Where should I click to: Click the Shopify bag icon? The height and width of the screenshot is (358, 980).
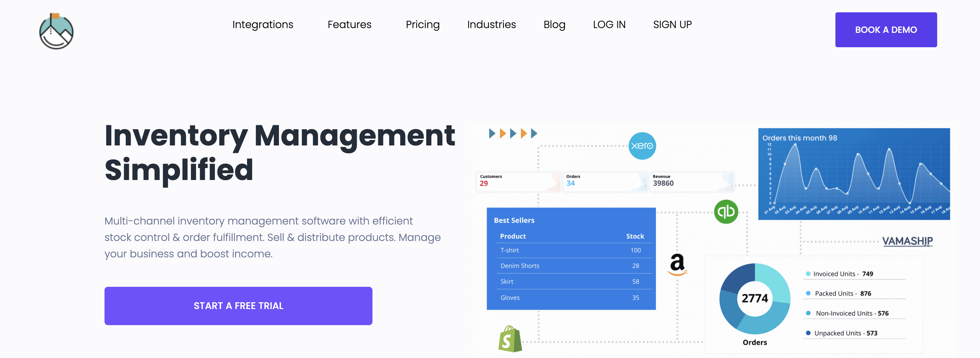pyautogui.click(x=510, y=338)
